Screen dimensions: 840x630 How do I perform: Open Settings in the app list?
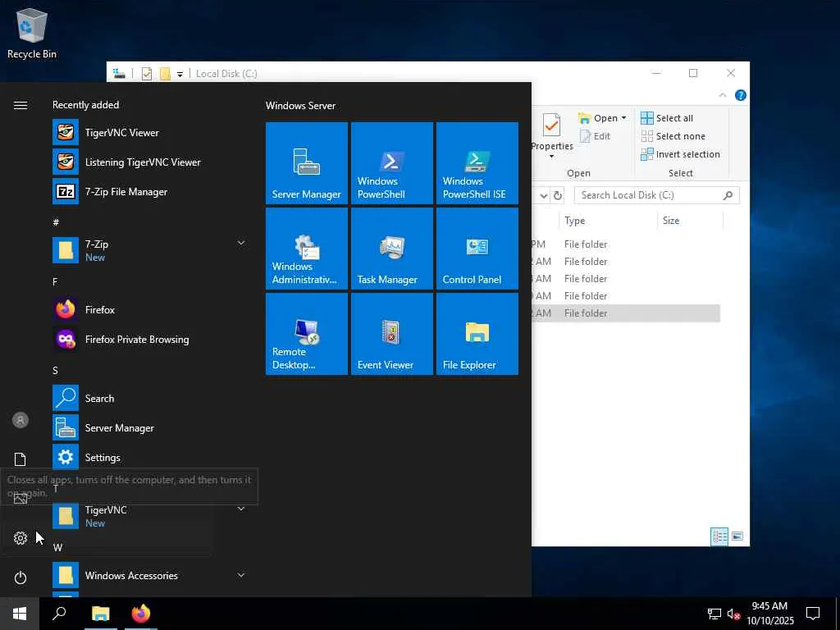coord(150,457)
